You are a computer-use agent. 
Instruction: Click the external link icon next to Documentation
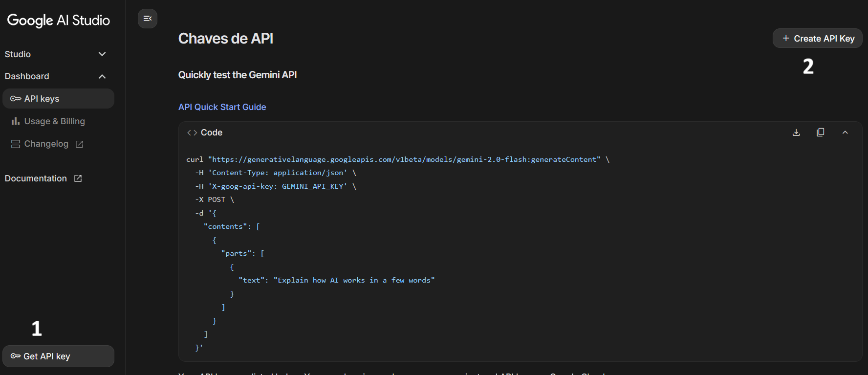(78, 178)
